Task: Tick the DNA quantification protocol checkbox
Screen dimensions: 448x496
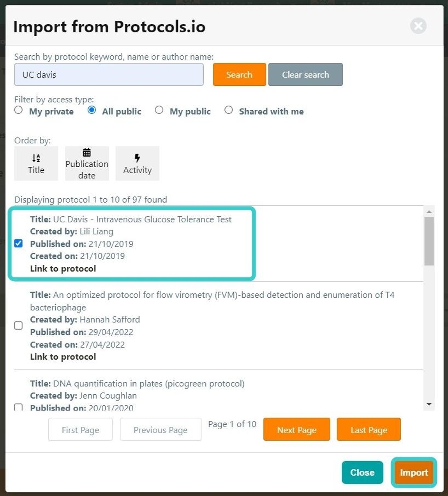Action: (19, 407)
